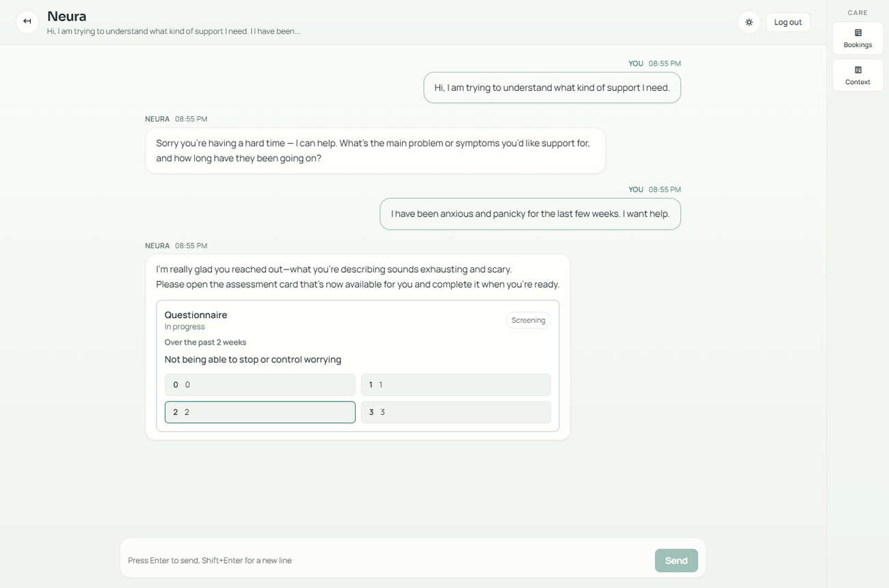Click the Questionnaire card heading
Image resolution: width=889 pixels, height=588 pixels.
point(196,315)
